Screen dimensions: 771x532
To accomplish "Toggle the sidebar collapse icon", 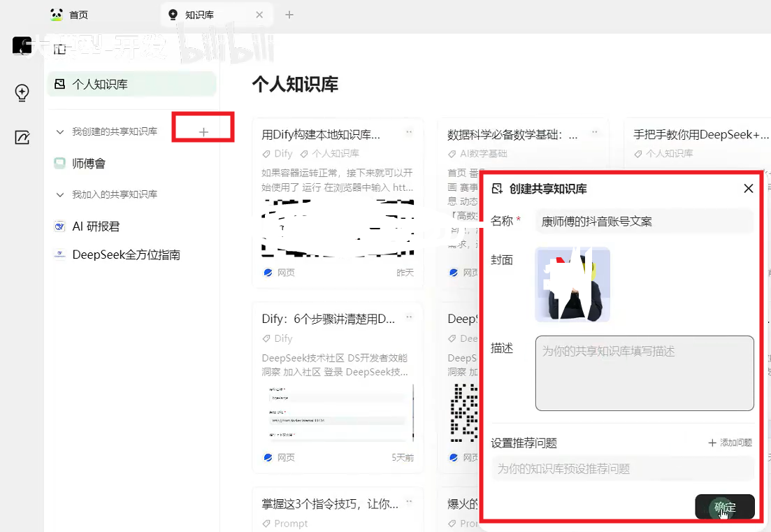I will [59, 49].
